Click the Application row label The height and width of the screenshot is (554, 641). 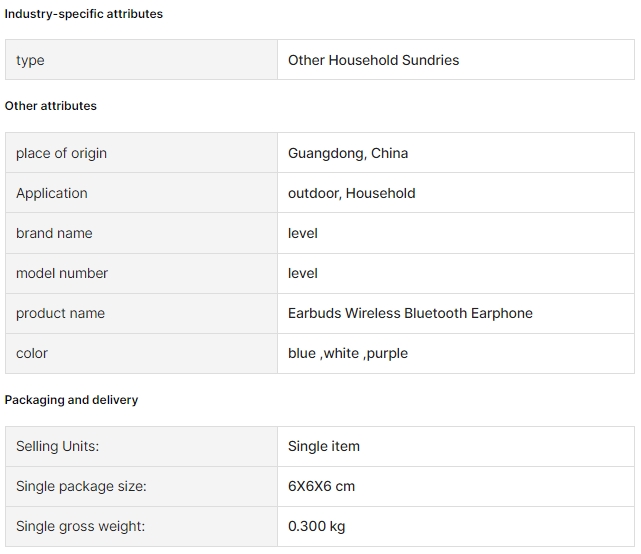[x=52, y=193]
